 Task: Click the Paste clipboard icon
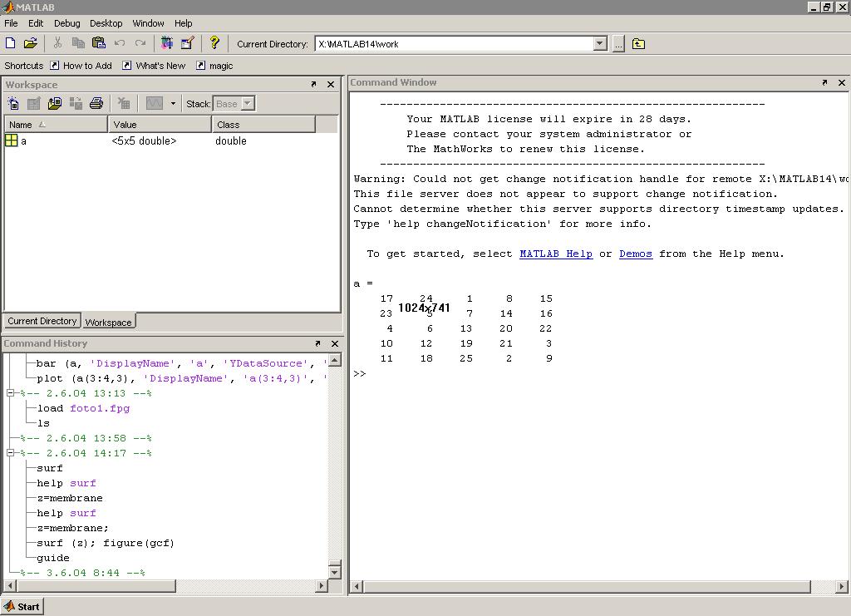99,43
